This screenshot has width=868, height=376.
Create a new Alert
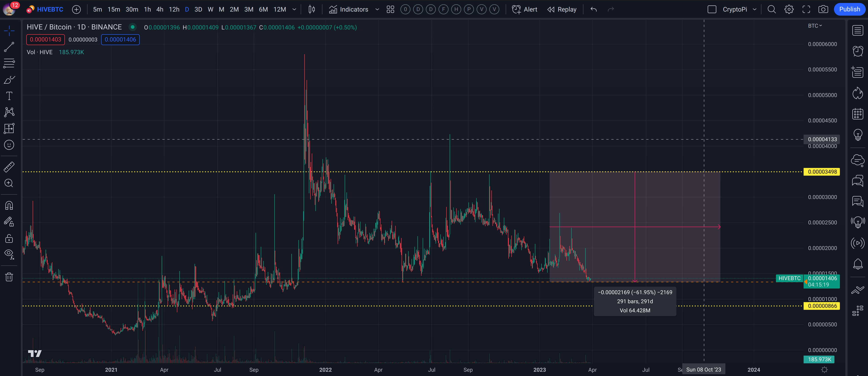pos(525,10)
